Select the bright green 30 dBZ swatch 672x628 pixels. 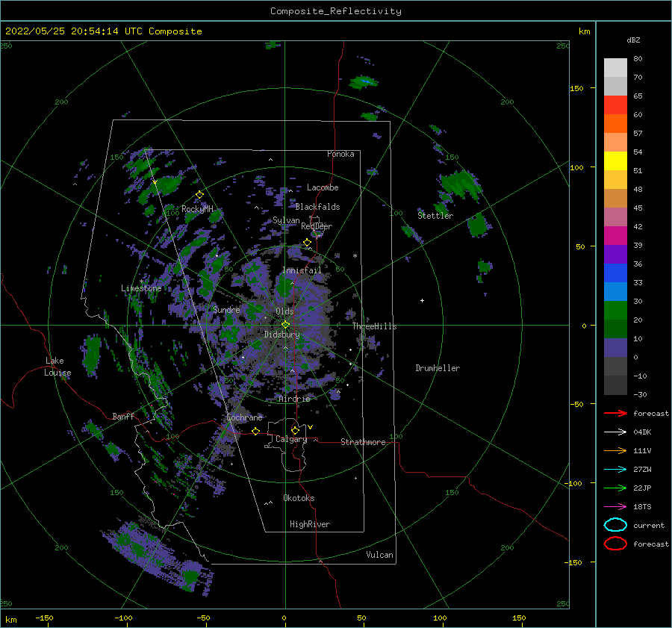click(x=615, y=311)
